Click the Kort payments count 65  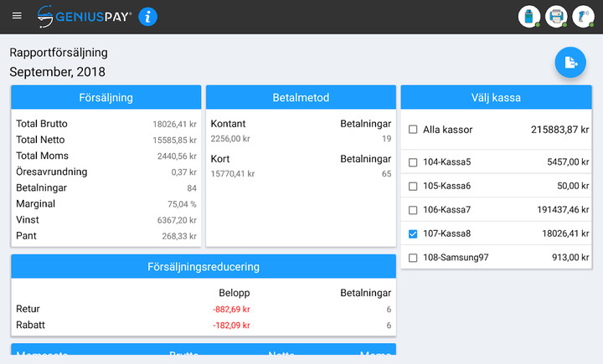386,174
